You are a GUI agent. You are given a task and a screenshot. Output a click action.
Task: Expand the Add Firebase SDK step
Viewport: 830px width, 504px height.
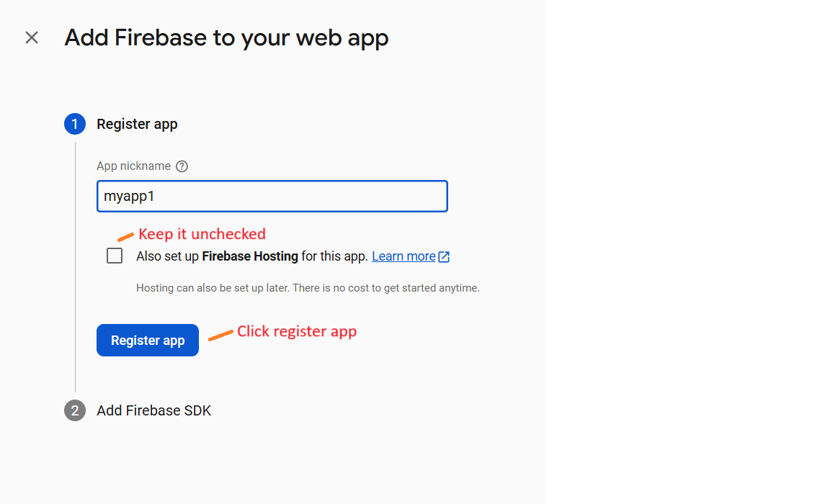(x=153, y=410)
